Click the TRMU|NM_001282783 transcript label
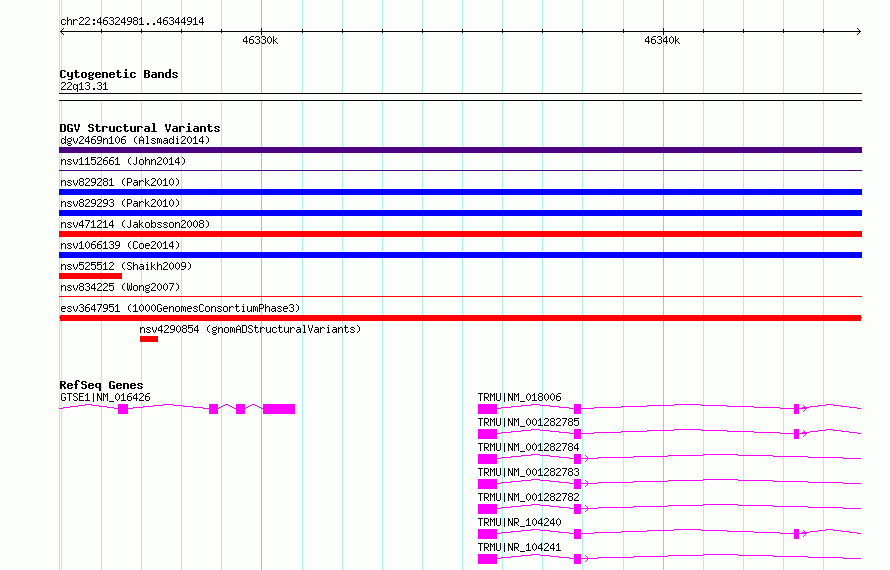The width and height of the screenshot is (890, 570). click(x=528, y=472)
